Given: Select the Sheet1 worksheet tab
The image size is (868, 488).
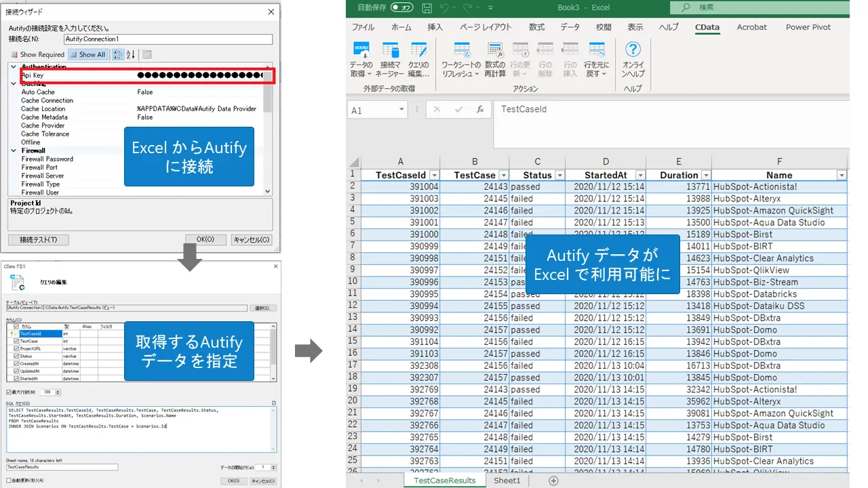Looking at the screenshot, I should (x=507, y=480).
